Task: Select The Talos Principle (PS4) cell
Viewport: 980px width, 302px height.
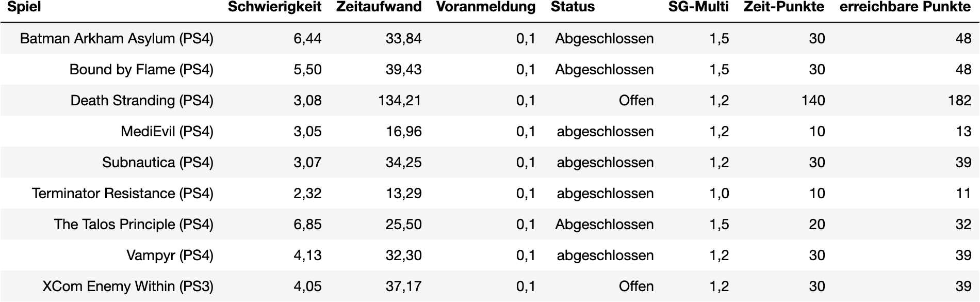Action: pyautogui.click(x=134, y=225)
